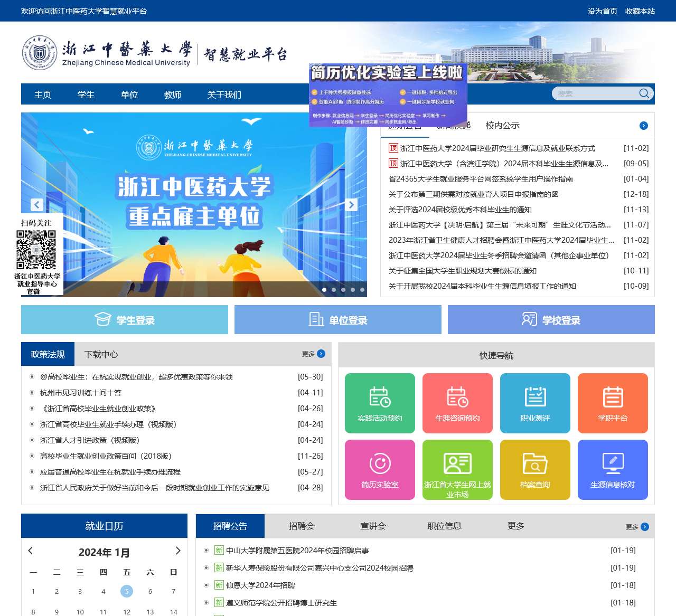Open 应届普通高校毕业生在杭就业手续办理流程
Viewport: 676px width, 616px height.
click(x=110, y=472)
